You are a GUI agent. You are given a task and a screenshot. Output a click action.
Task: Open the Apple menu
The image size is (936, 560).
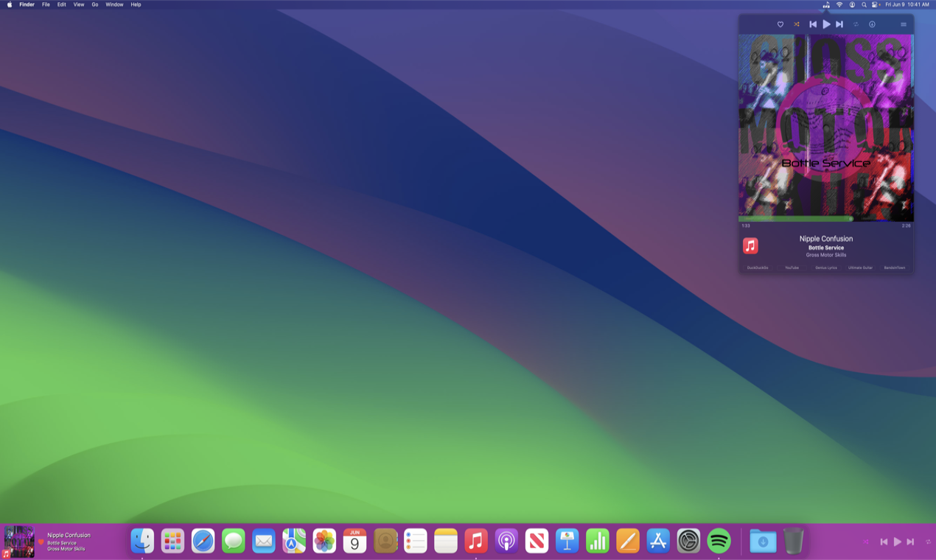coord(10,4)
